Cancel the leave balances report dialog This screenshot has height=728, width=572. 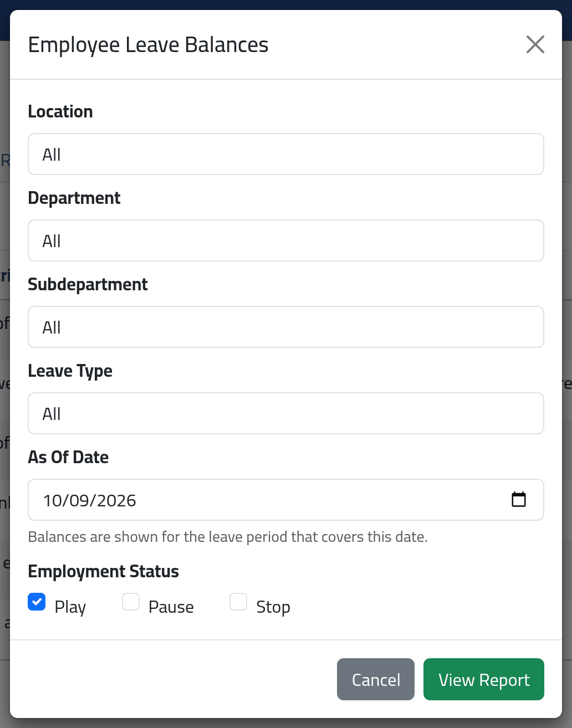376,679
